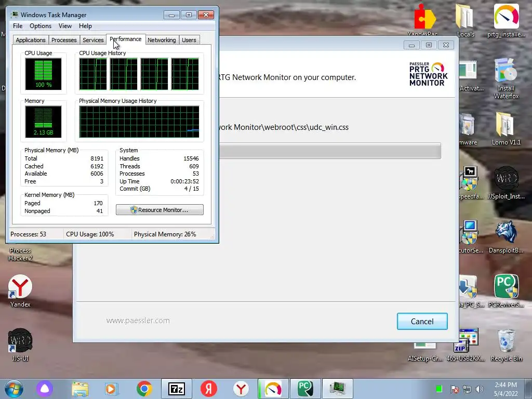Switch to the Users tab
Image resolution: width=532 pixels, height=399 pixels.
pos(189,40)
